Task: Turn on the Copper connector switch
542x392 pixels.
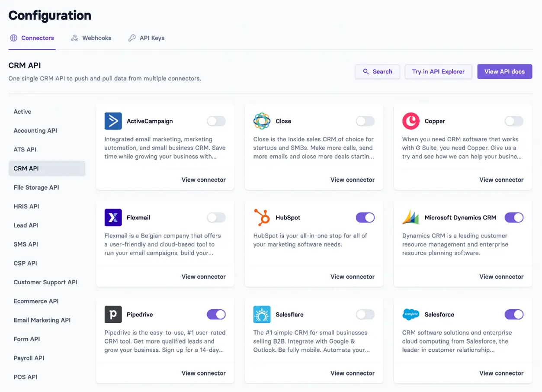Action: 514,121
